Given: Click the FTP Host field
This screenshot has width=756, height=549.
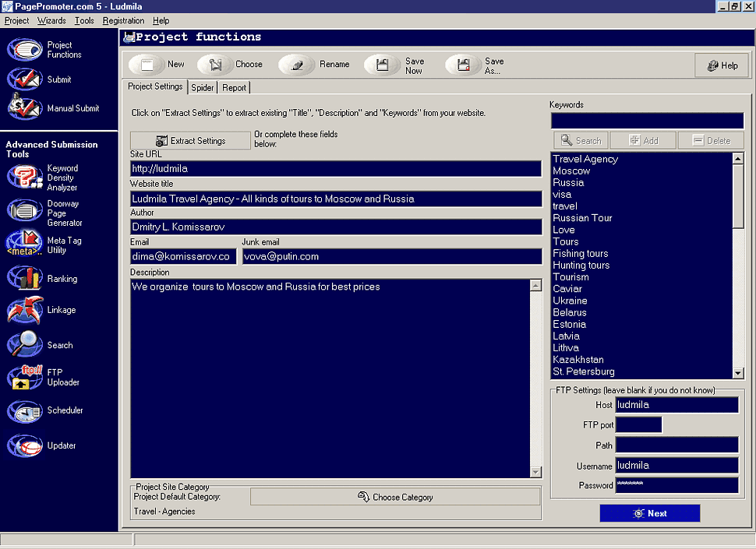Looking at the screenshot, I should tap(677, 405).
